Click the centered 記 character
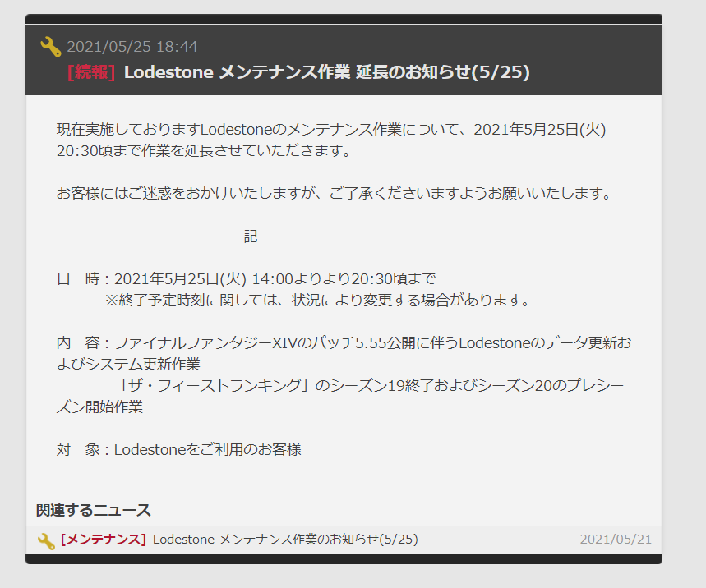This screenshot has height=588, width=706. pyautogui.click(x=251, y=237)
